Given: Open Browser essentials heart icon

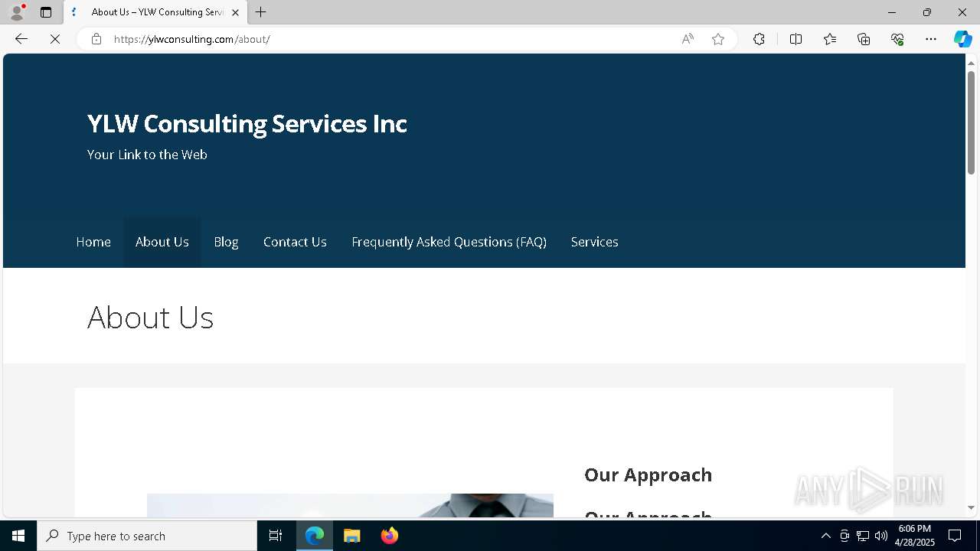Looking at the screenshot, I should (897, 39).
